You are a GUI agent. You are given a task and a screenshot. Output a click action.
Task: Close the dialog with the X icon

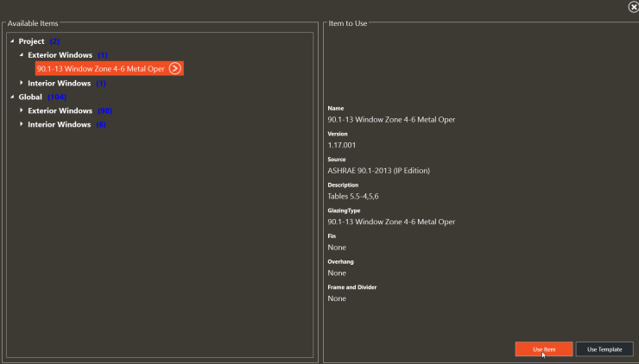(633, 7)
